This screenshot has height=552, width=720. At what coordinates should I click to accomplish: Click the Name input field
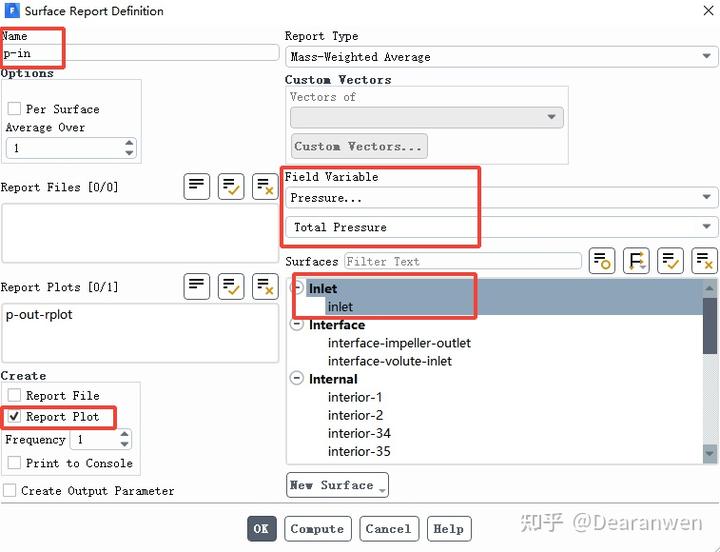click(x=140, y=53)
